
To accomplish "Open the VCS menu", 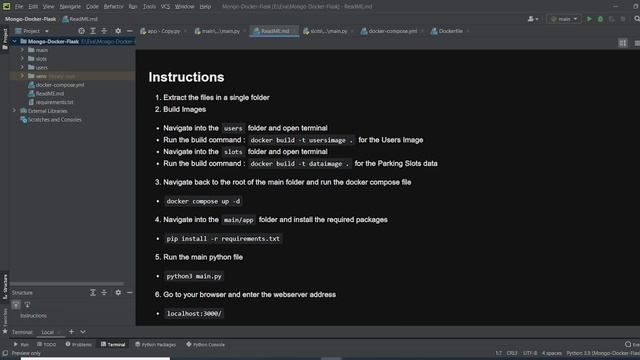I will point(165,7).
